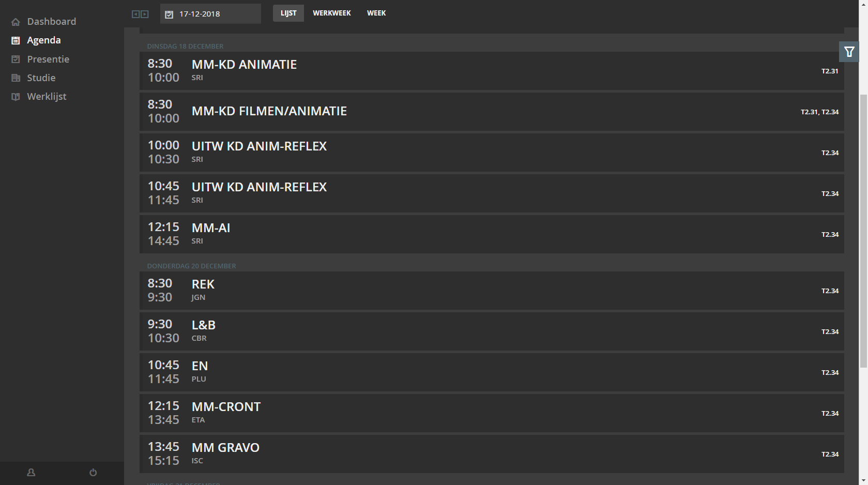The height and width of the screenshot is (485, 868).
Task: Open MM-CRONT lesson entry
Action: (x=492, y=413)
